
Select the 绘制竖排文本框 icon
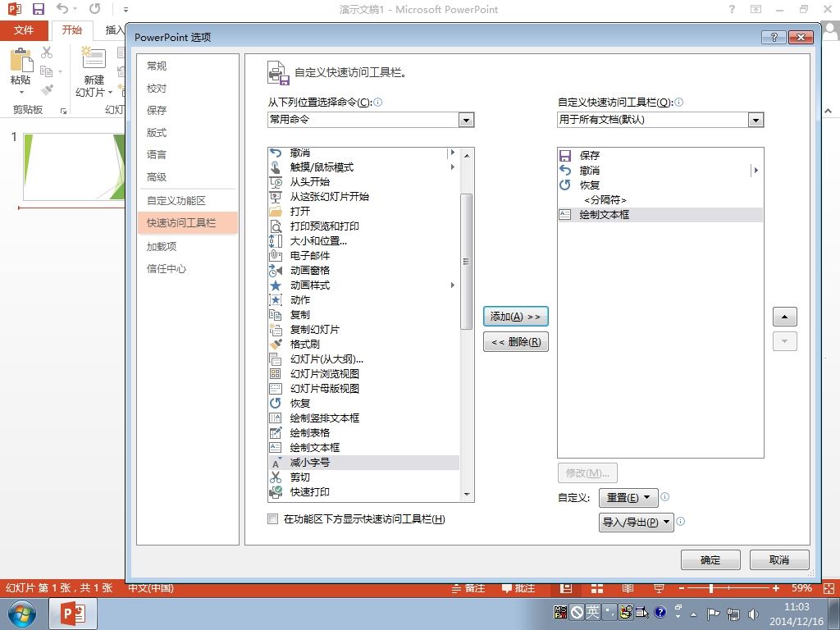[276, 418]
